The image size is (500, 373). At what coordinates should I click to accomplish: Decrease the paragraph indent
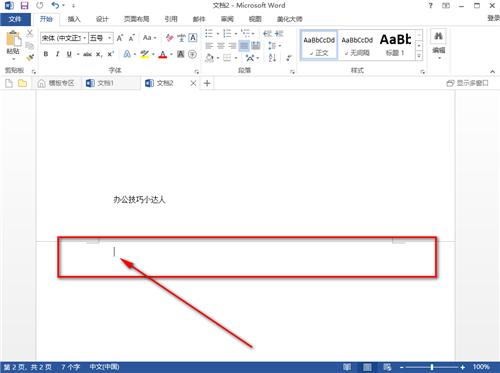pyautogui.click(x=267, y=33)
